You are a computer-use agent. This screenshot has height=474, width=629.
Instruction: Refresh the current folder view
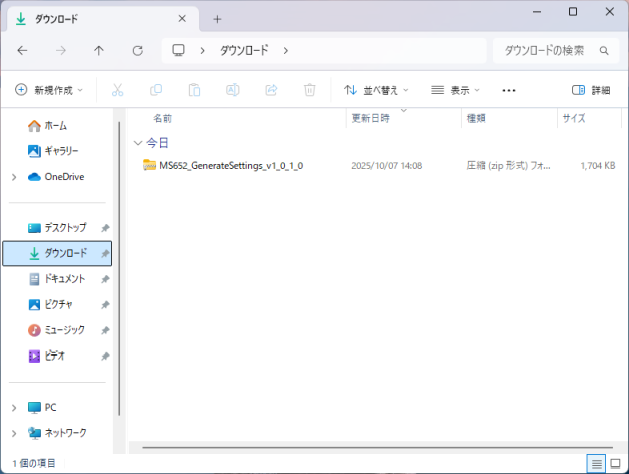[137, 50]
